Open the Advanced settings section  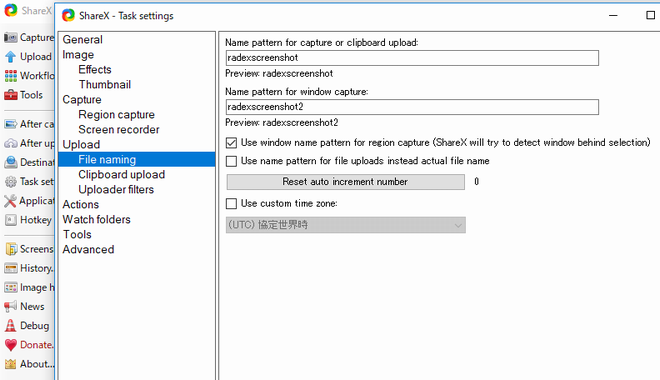[x=88, y=250]
